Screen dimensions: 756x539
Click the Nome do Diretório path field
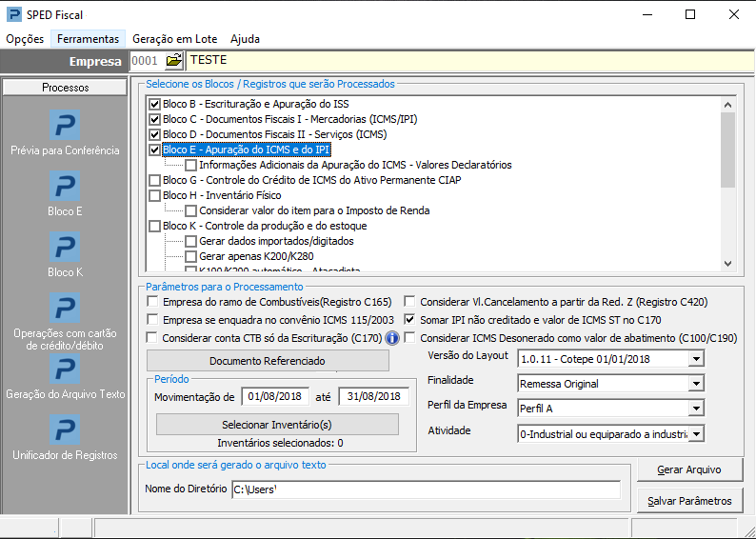[427, 489]
